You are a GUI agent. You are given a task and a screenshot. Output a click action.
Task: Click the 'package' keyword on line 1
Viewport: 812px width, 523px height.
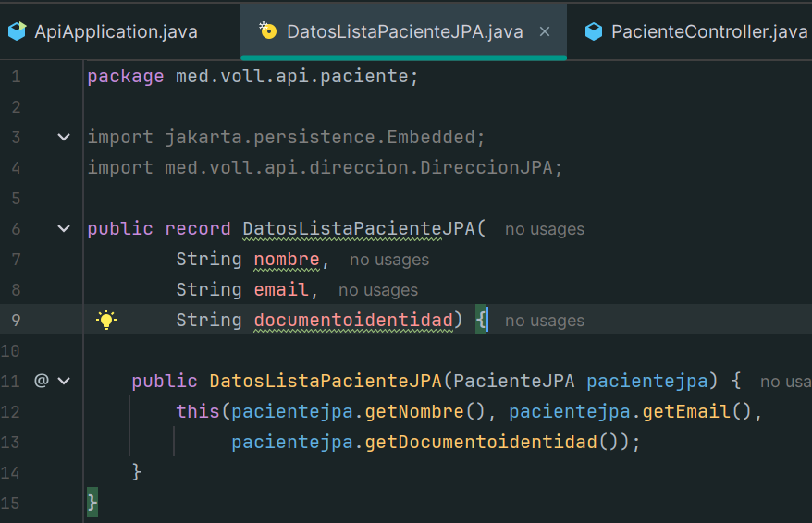pyautogui.click(x=126, y=77)
